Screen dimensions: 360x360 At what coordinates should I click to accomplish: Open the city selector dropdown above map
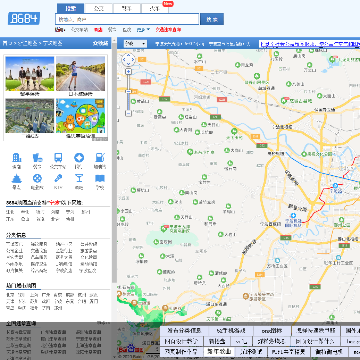point(135,44)
